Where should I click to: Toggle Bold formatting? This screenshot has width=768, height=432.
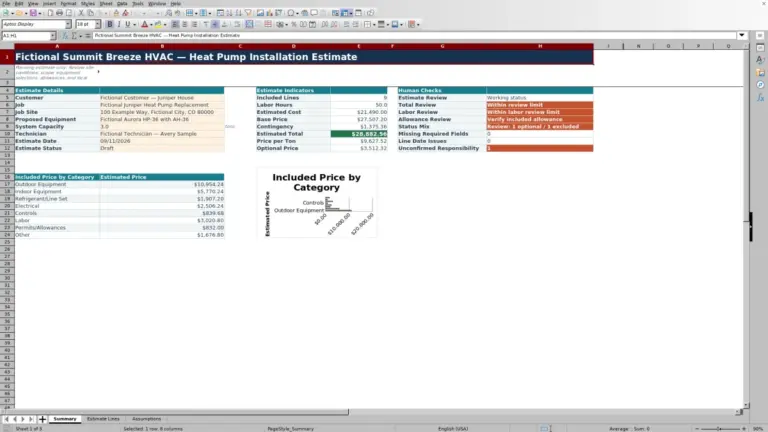pos(110,24)
